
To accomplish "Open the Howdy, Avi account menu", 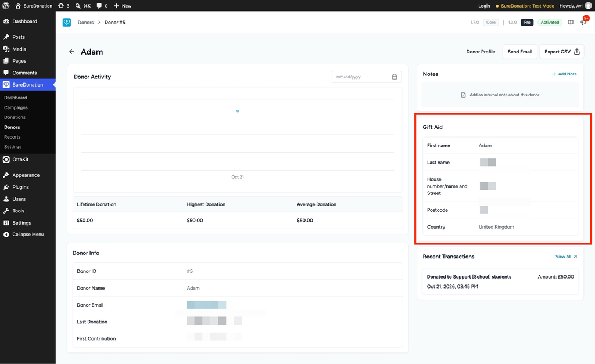I will click(x=575, y=6).
